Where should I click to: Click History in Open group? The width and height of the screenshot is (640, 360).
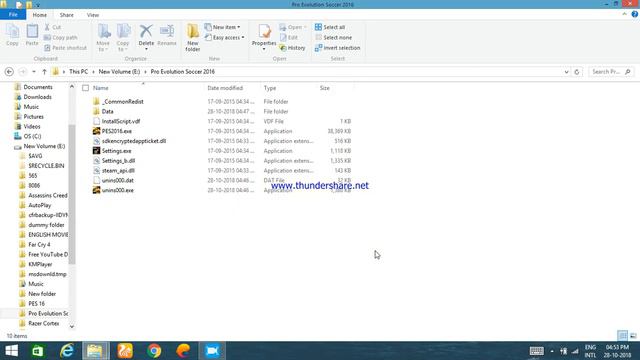293,48
